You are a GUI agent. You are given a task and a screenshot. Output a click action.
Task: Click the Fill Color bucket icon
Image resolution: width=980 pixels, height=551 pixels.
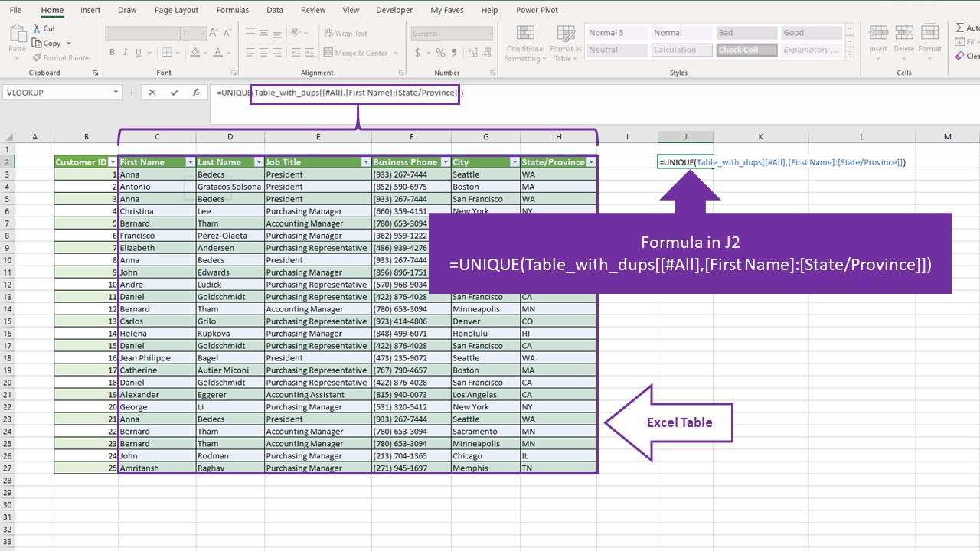195,53
